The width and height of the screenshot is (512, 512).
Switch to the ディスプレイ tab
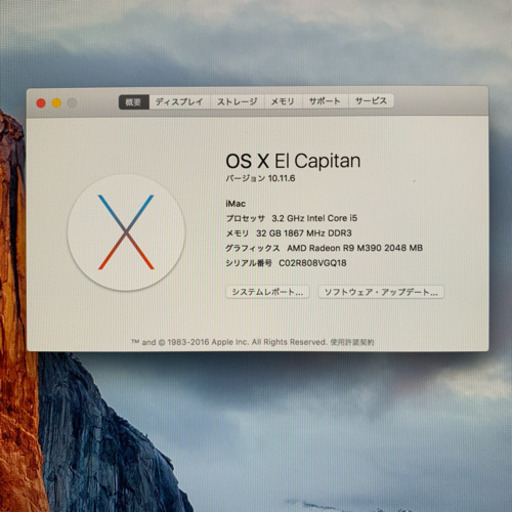[179, 102]
